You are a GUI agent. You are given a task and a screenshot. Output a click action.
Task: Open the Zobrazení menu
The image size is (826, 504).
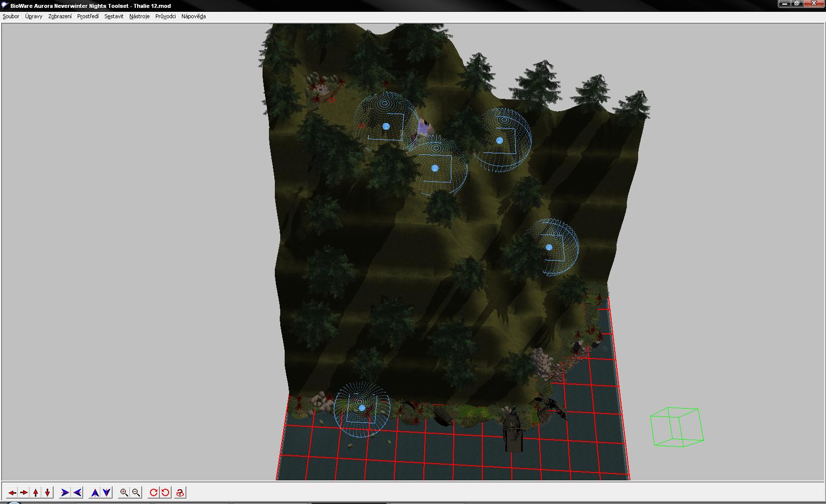(60, 16)
